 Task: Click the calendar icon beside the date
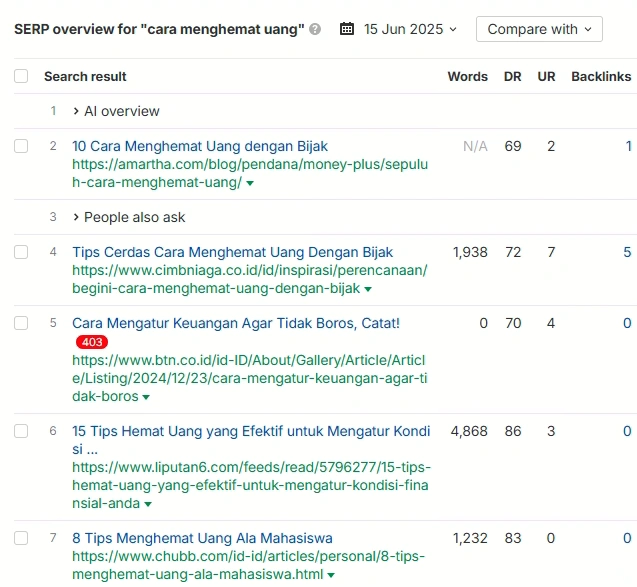[x=347, y=29]
